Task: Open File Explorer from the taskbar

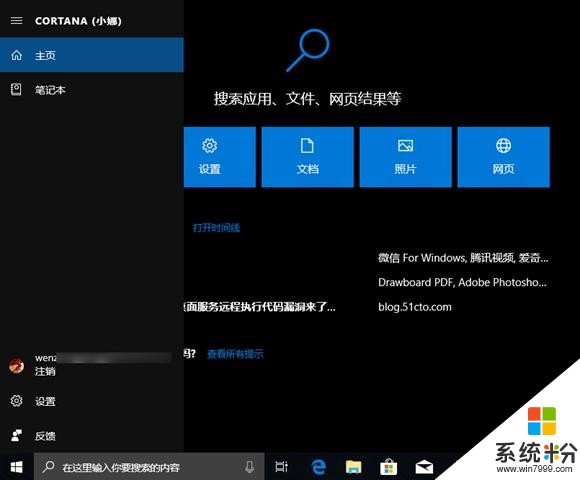Action: click(x=354, y=467)
